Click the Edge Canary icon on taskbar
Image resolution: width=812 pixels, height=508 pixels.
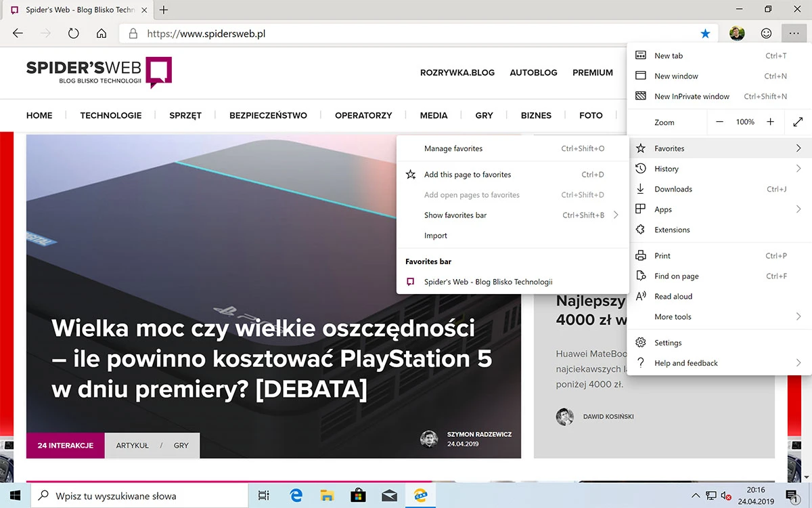420,496
